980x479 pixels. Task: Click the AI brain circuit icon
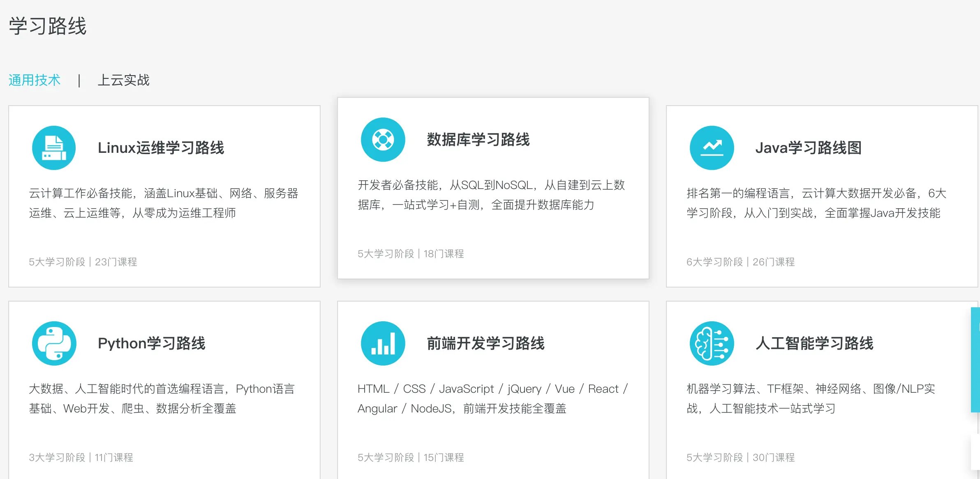[x=712, y=343]
